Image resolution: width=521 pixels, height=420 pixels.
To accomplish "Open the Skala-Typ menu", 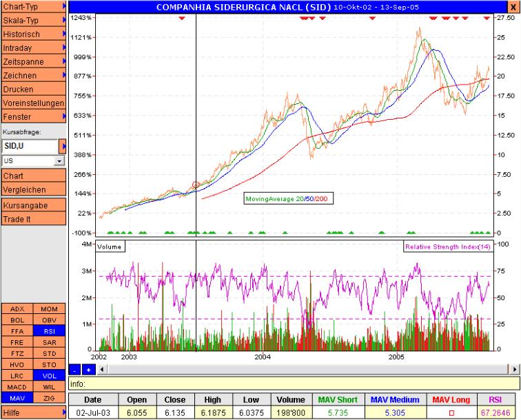I will pyautogui.click(x=34, y=20).
